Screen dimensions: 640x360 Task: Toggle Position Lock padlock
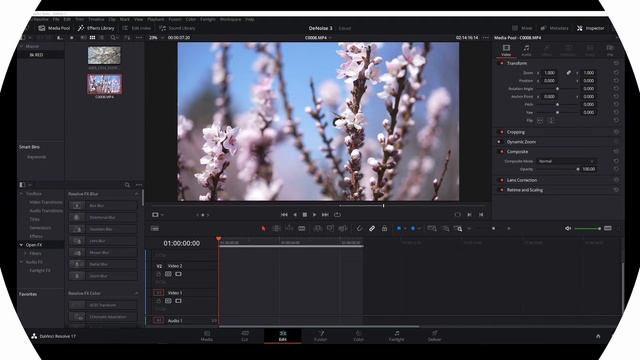click(384, 229)
